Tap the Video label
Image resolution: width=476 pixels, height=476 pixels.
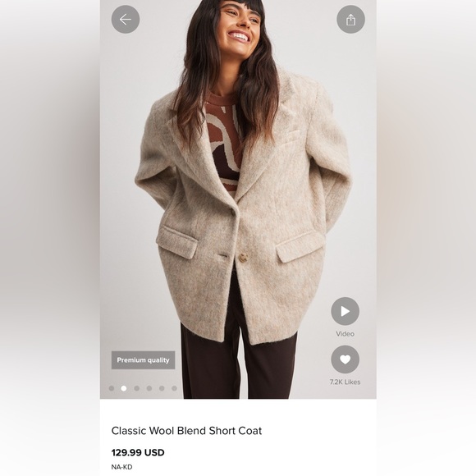[x=346, y=334]
